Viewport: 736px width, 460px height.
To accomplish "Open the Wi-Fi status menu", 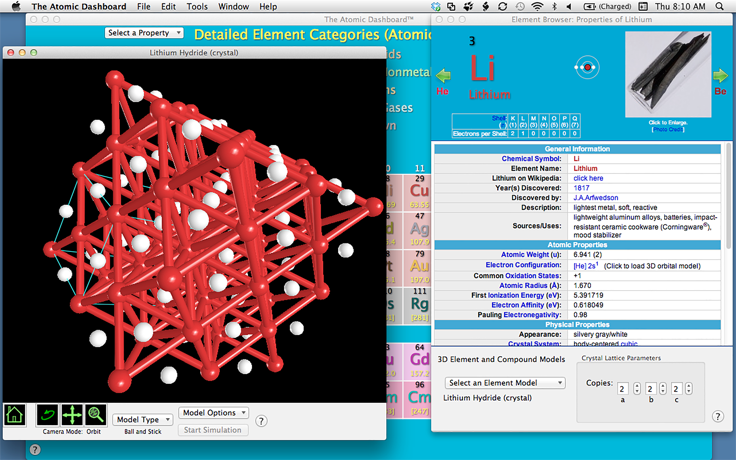I will pyautogui.click(x=537, y=6).
